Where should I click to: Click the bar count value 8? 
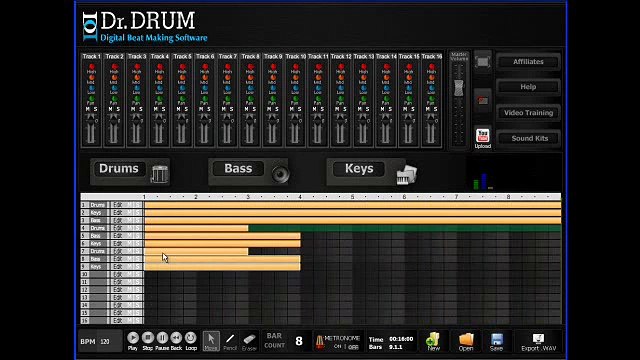(x=299, y=341)
